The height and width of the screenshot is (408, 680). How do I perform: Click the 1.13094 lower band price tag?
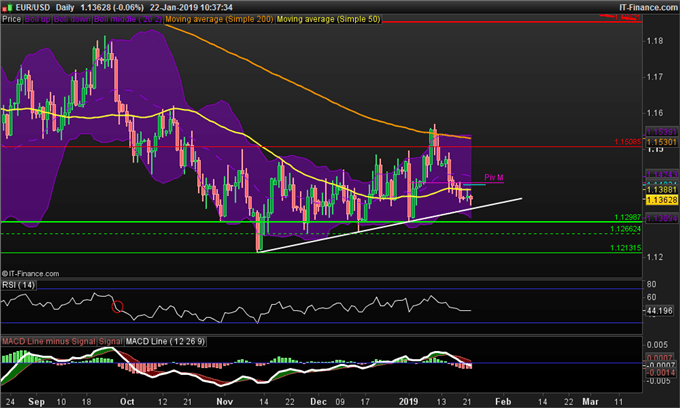pyautogui.click(x=661, y=219)
